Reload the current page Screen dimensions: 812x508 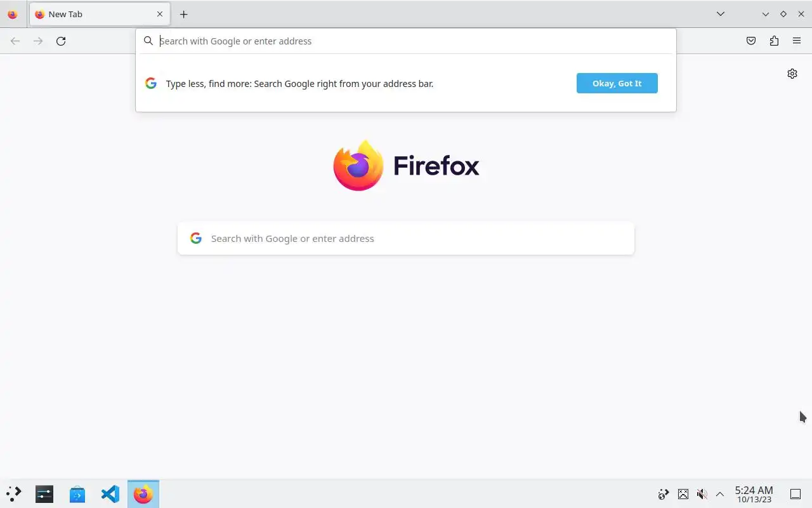[x=61, y=41]
